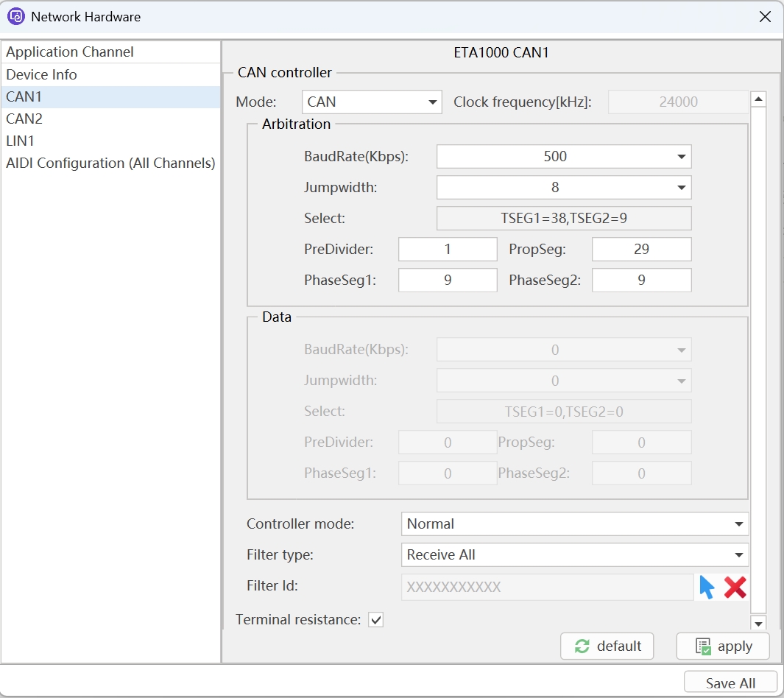
Task: Click the scrollbar up arrow
Action: click(x=758, y=99)
